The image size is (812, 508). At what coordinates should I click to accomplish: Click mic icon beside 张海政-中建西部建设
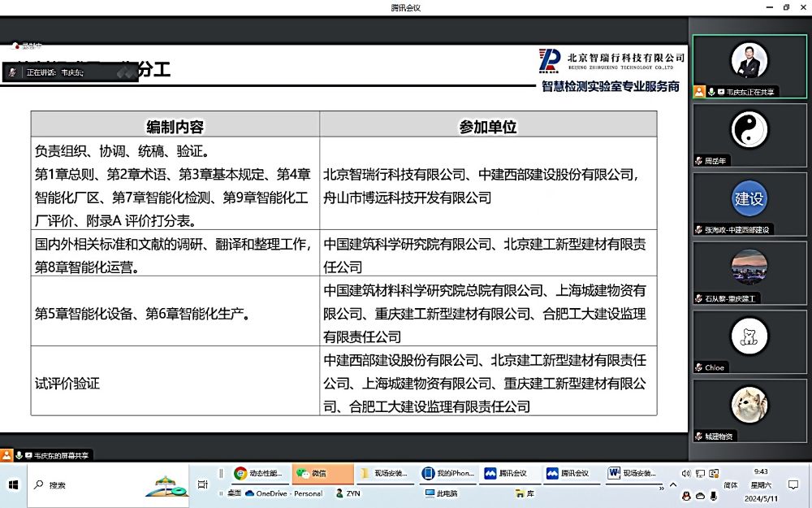pos(699,230)
